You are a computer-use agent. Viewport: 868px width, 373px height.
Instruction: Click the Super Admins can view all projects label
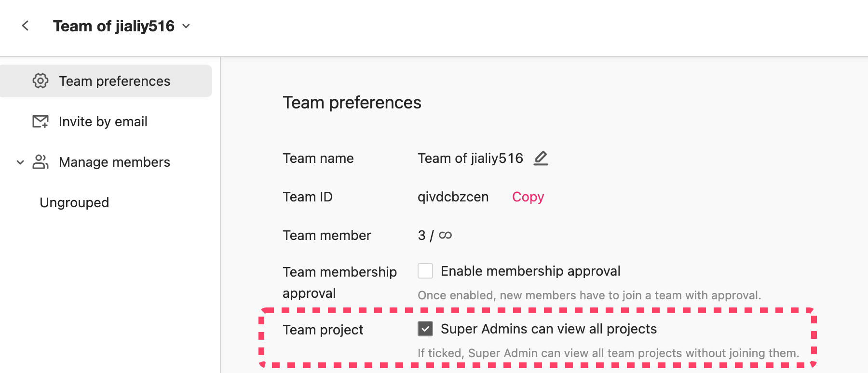[549, 329]
